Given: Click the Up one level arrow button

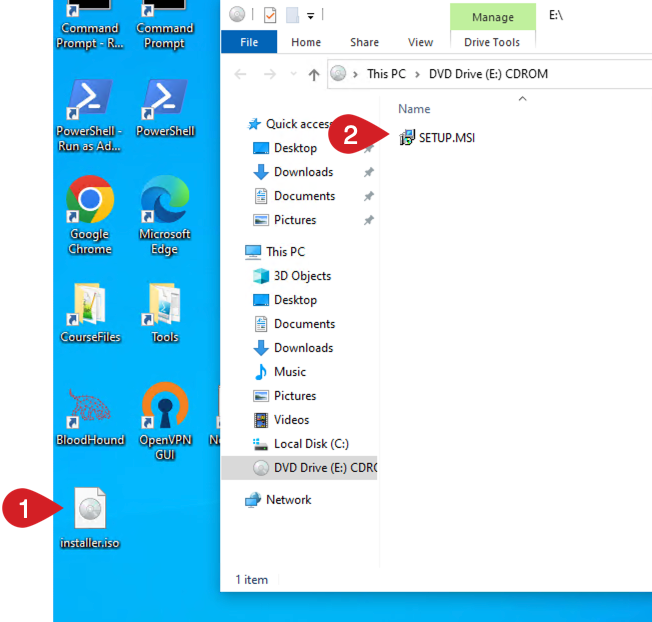Looking at the screenshot, I should 314,74.
